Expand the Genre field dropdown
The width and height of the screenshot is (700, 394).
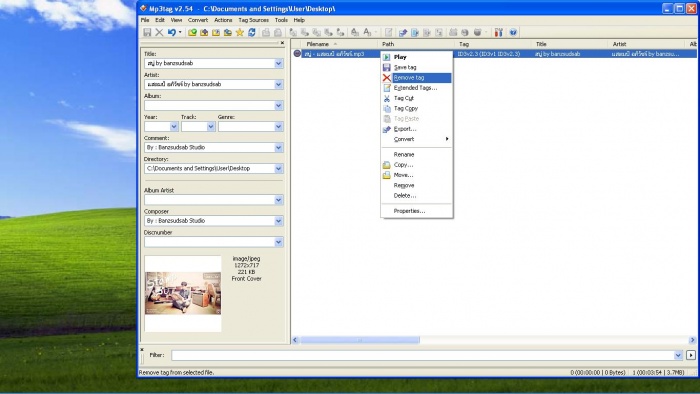coord(279,127)
